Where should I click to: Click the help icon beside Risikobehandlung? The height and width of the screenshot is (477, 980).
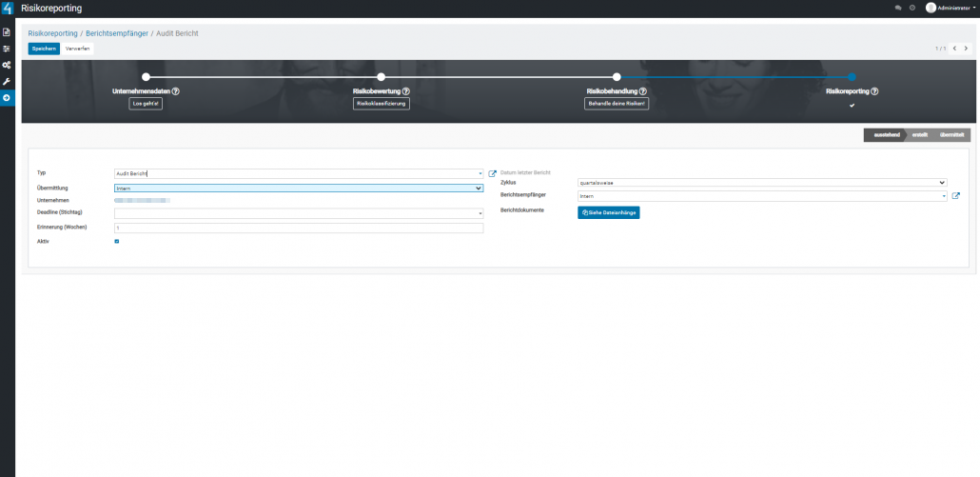tap(644, 91)
